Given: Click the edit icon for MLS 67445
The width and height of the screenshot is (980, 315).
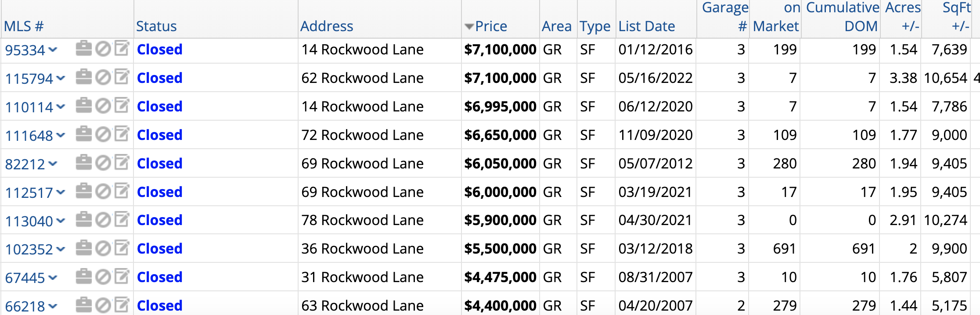Looking at the screenshot, I should click(122, 276).
